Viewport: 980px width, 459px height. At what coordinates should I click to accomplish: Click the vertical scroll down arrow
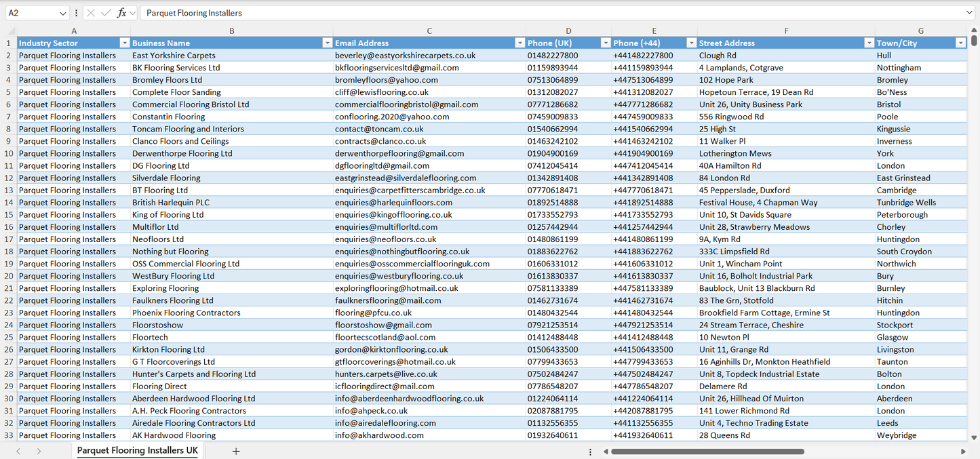(x=975, y=438)
